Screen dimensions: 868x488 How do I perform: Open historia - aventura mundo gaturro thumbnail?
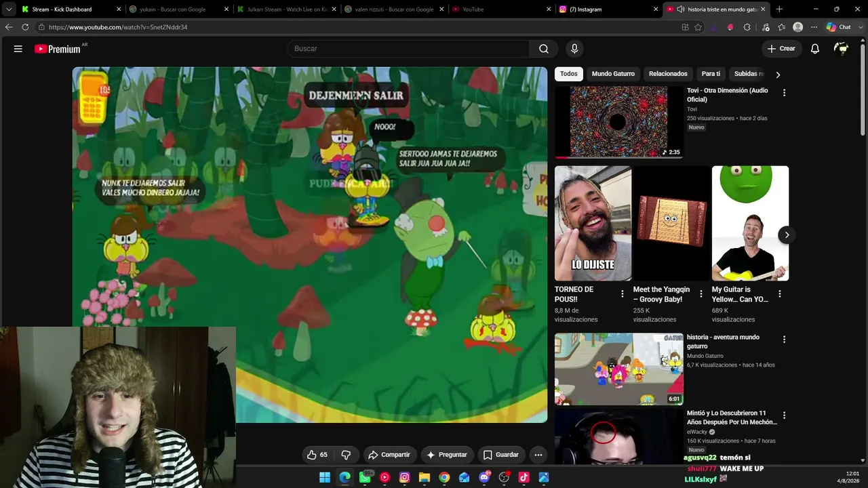coord(619,369)
